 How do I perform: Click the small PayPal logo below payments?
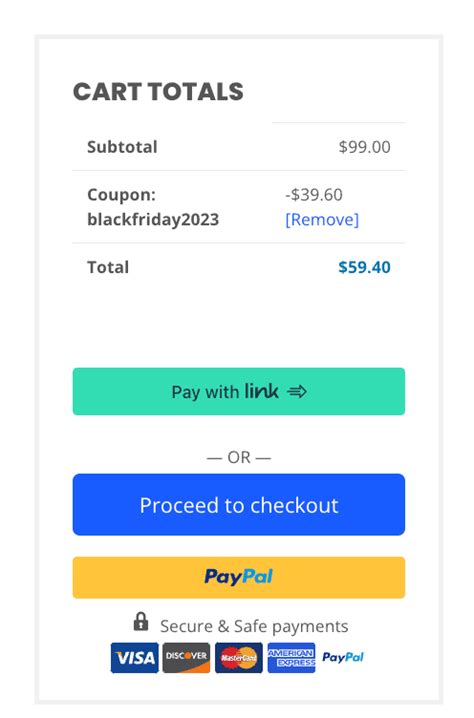pyautogui.click(x=343, y=657)
